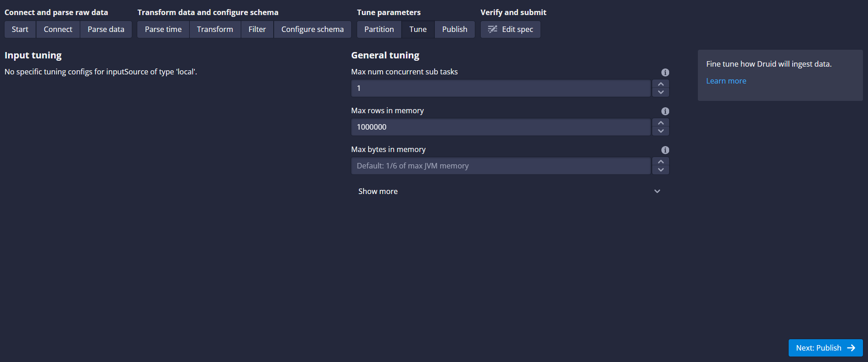This screenshot has height=362, width=868.
Task: Open the Parse time step
Action: pyautogui.click(x=163, y=29)
